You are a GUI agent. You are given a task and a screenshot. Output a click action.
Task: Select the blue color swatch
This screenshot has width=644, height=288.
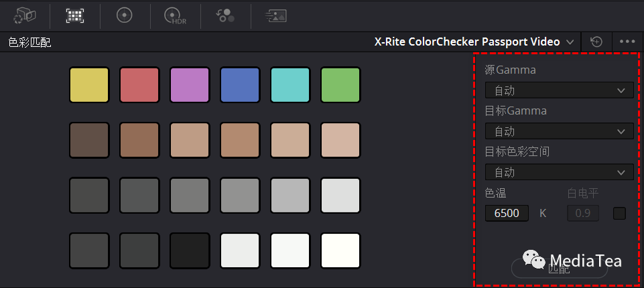240,85
